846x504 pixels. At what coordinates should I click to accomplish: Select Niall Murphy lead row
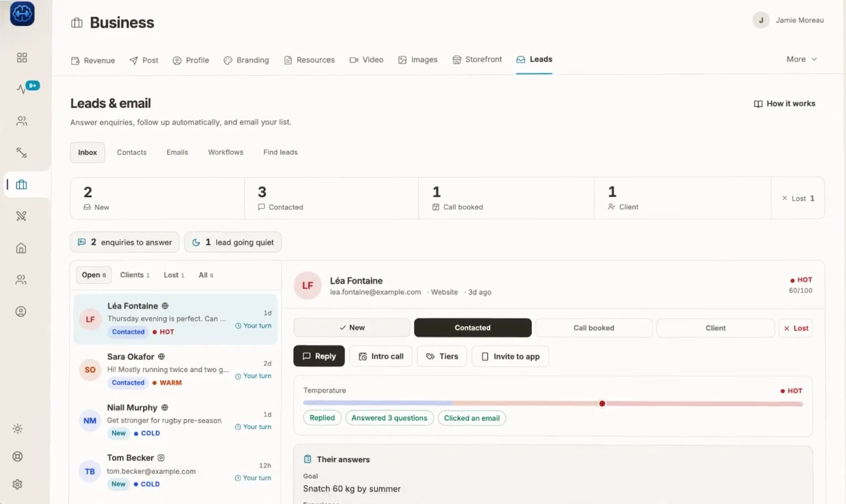coord(175,421)
